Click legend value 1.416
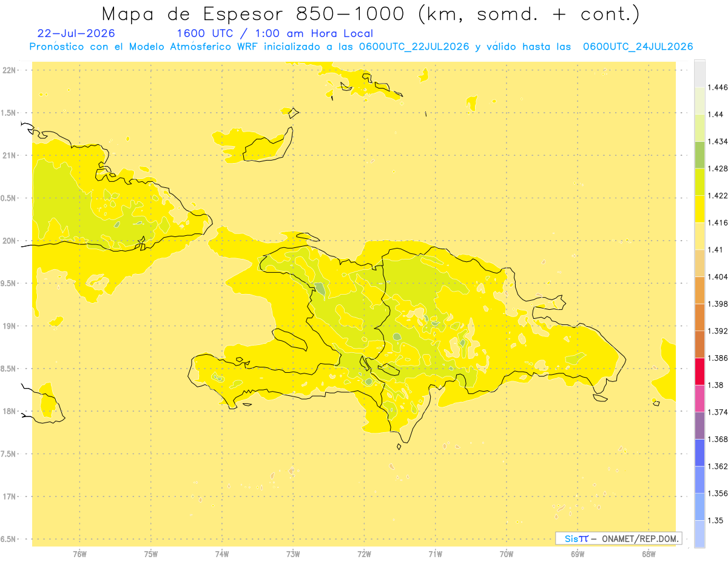This screenshot has width=728, height=562. click(x=718, y=222)
